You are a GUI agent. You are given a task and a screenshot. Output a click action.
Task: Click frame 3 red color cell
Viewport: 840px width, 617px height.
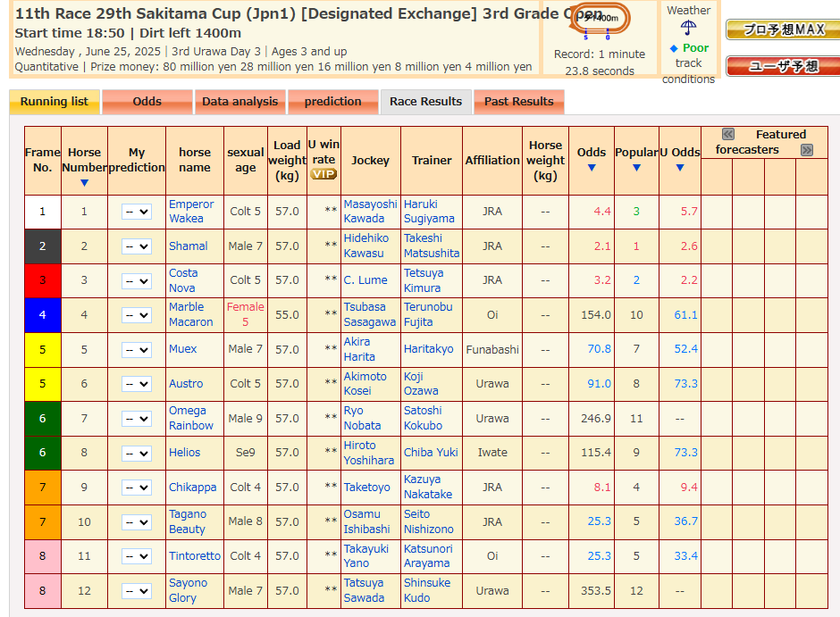click(43, 280)
